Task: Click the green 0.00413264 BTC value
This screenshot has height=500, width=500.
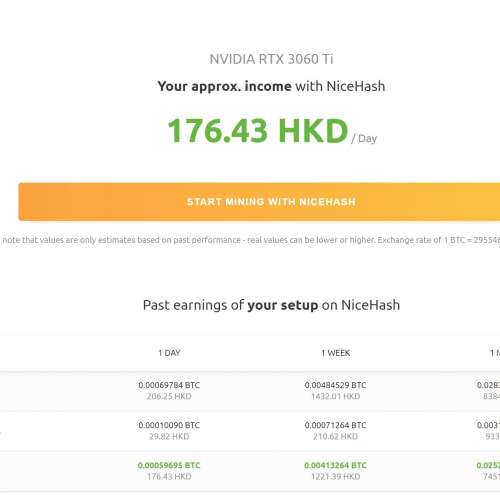Action: [x=335, y=465]
